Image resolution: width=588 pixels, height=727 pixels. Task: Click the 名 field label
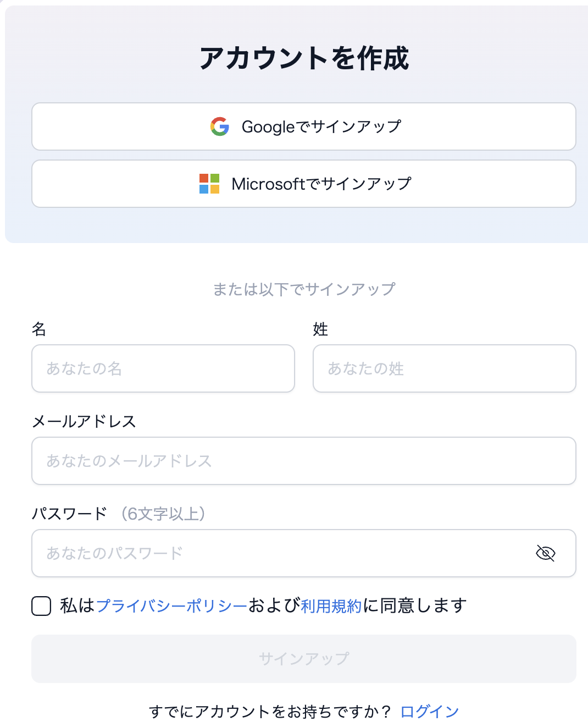(x=39, y=329)
